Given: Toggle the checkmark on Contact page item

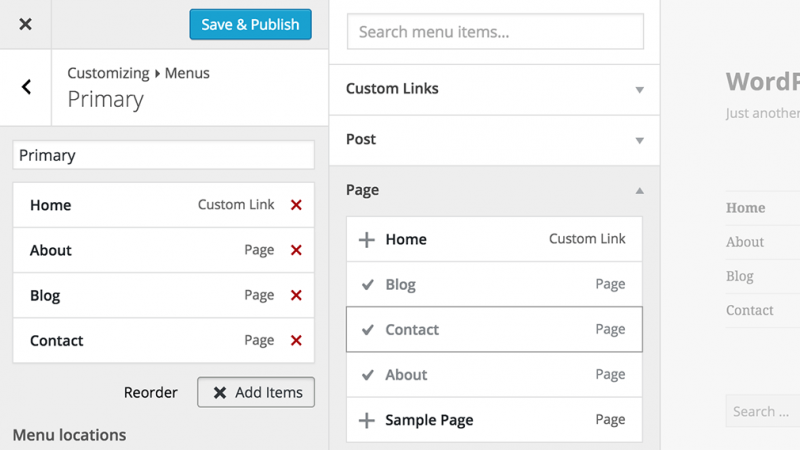Looking at the screenshot, I should [x=367, y=330].
